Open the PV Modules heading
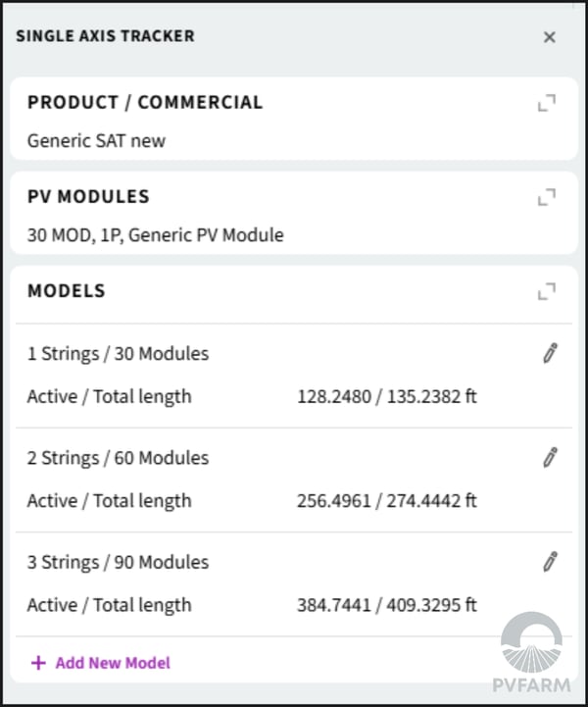Viewport: 588px width, 707px height. click(88, 196)
